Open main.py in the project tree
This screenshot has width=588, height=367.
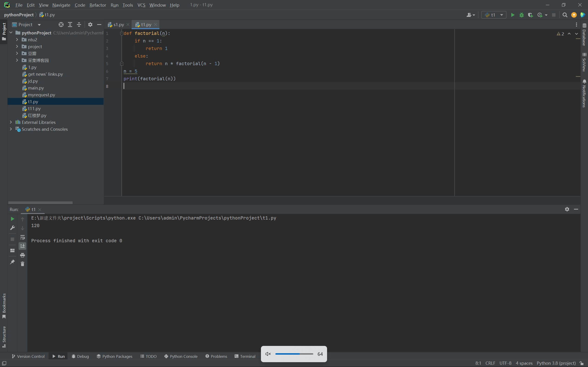tap(36, 88)
